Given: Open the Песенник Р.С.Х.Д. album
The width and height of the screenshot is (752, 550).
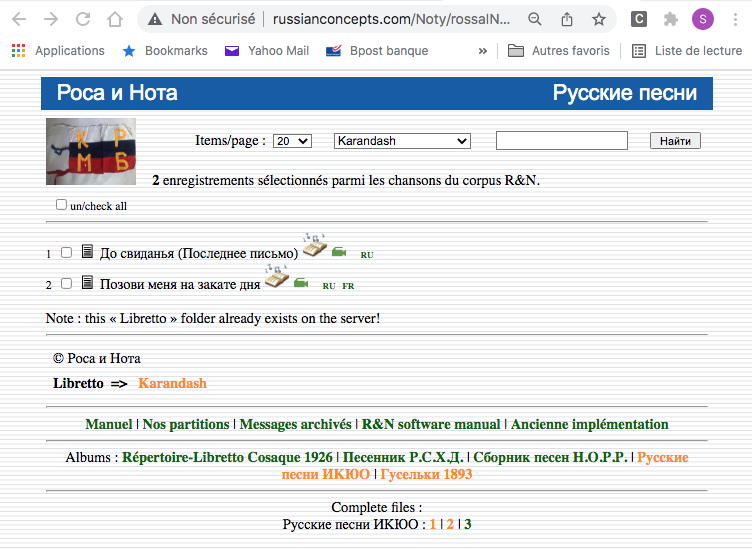Looking at the screenshot, I should click(x=403, y=457).
